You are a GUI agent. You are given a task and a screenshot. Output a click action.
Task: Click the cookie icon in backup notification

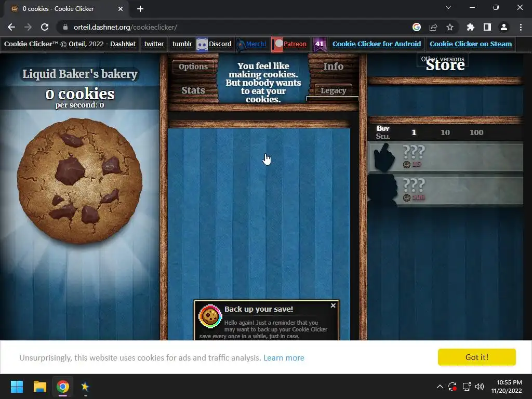click(210, 316)
